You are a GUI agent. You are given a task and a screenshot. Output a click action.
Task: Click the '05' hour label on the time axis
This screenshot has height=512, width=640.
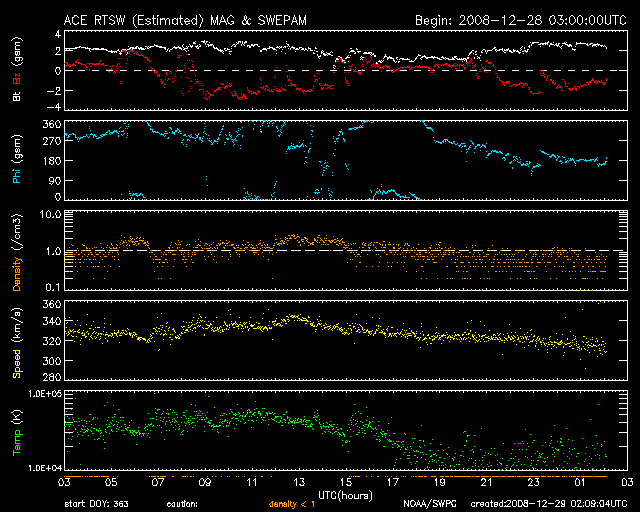[x=111, y=482]
